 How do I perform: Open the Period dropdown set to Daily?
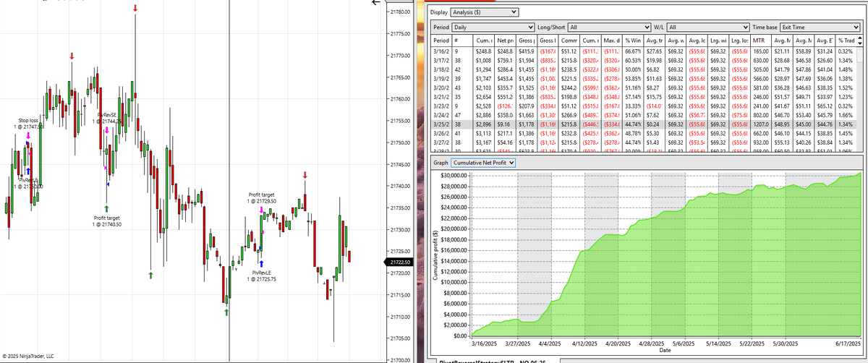tap(494, 27)
